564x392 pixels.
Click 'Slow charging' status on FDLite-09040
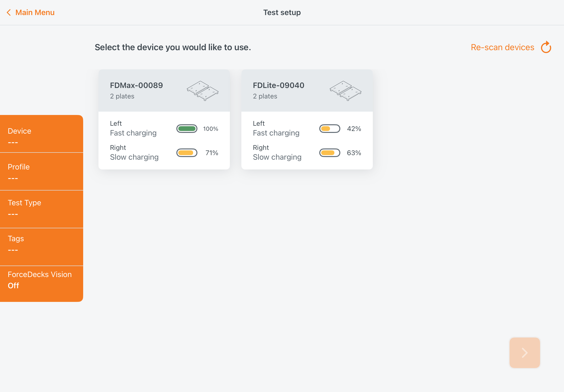pos(277,157)
